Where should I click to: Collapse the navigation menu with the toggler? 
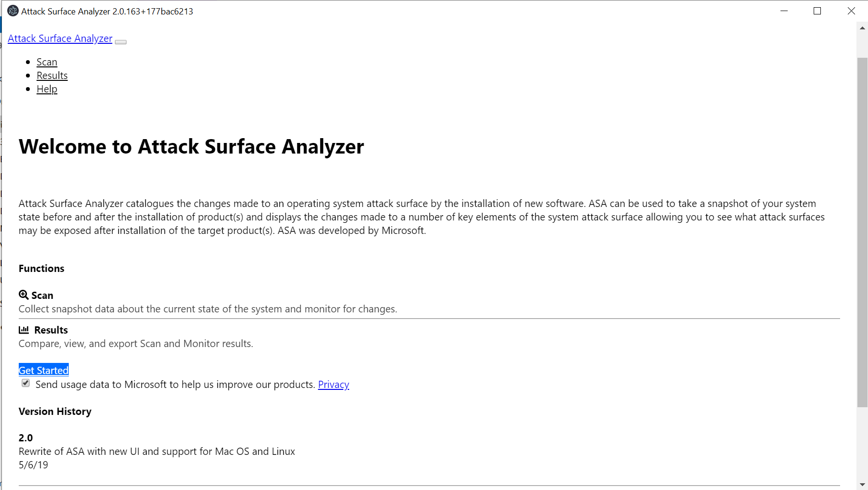(120, 42)
